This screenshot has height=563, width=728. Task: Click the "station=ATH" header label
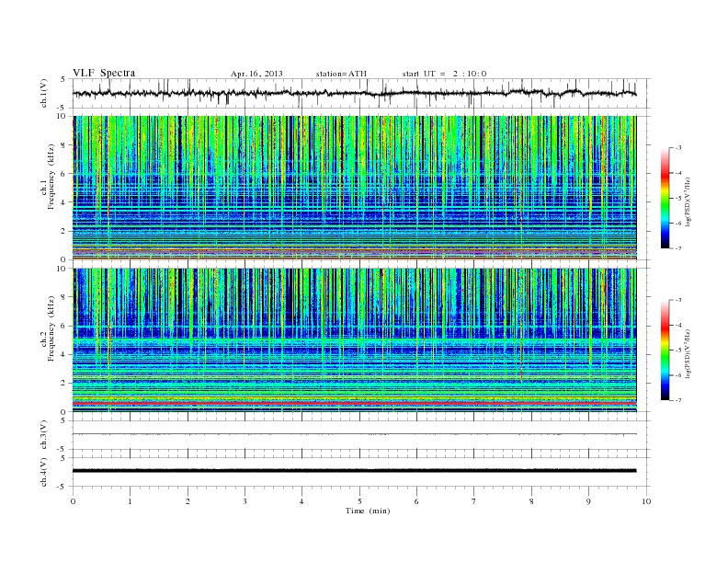[341, 74]
